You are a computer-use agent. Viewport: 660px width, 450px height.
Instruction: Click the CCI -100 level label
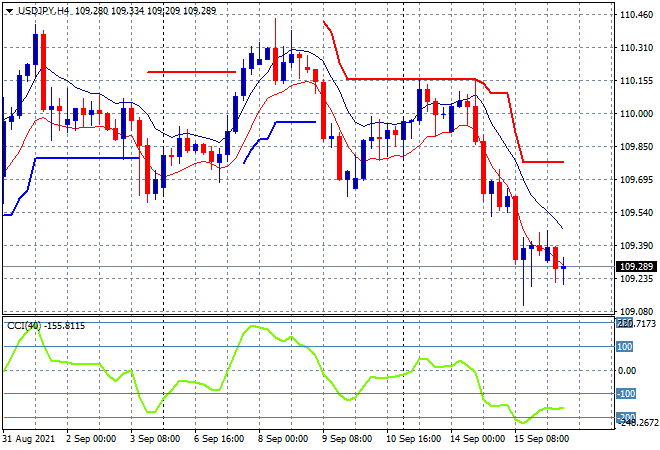point(626,394)
